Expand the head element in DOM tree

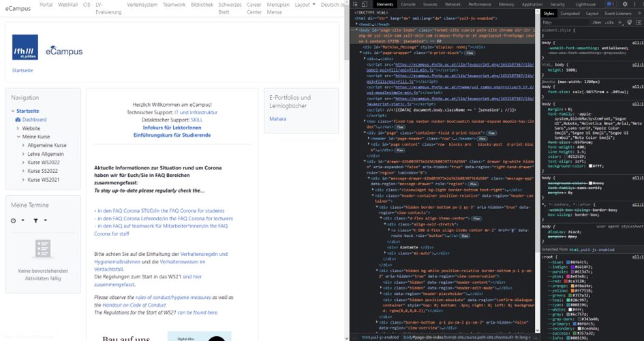(357, 25)
